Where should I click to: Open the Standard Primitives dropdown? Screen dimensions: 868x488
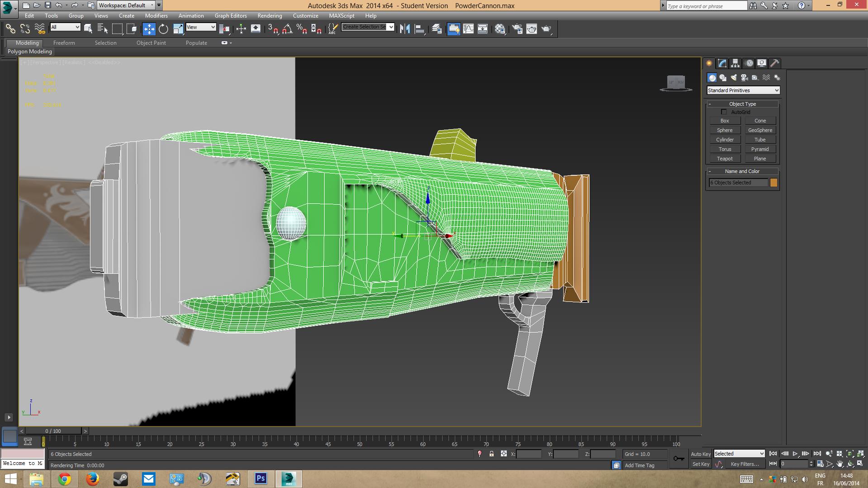coord(743,90)
